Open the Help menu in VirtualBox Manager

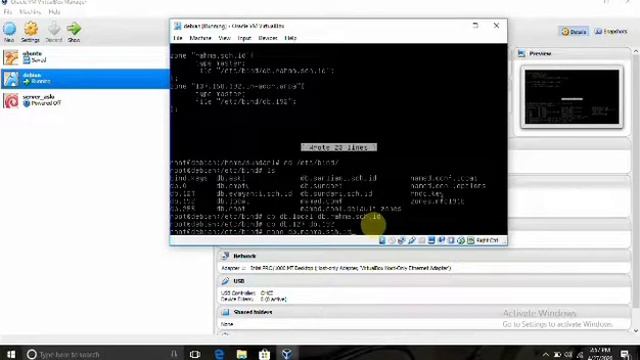(54, 12)
